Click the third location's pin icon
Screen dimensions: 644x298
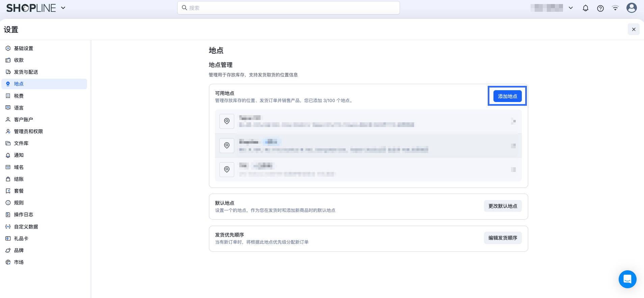[227, 170]
